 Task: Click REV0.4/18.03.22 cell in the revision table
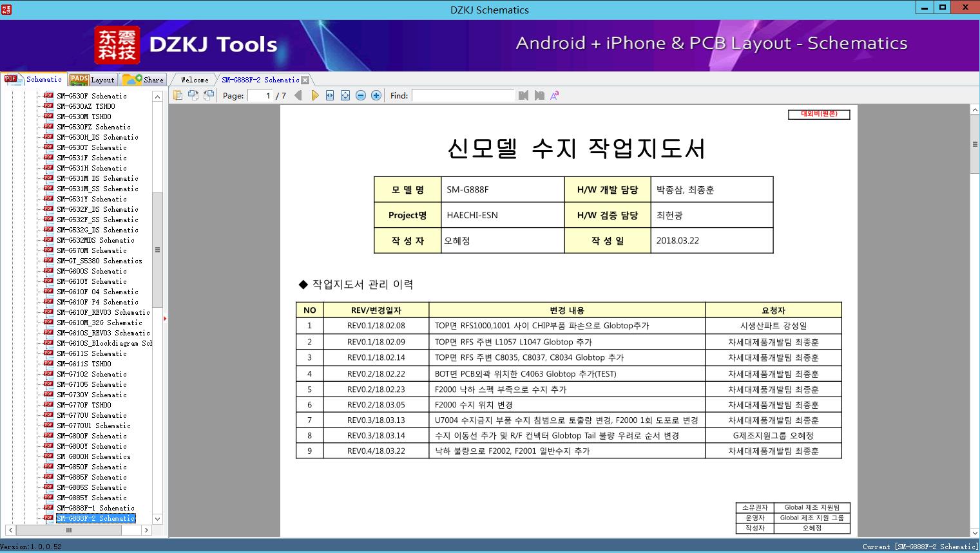tap(376, 451)
